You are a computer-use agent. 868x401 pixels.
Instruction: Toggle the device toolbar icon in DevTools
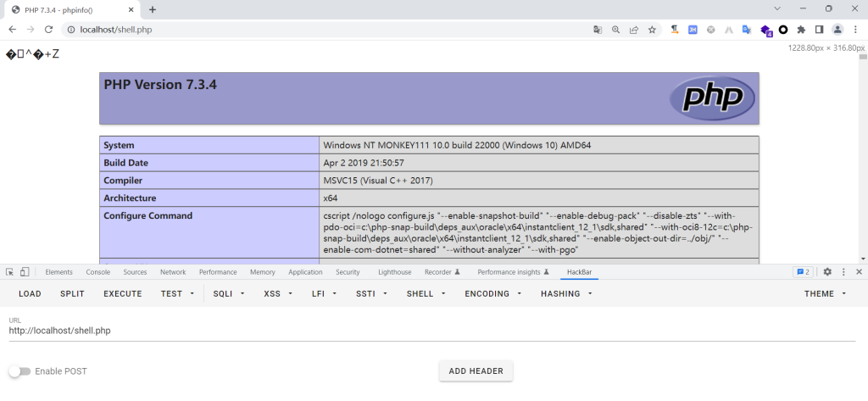pyautogui.click(x=25, y=272)
